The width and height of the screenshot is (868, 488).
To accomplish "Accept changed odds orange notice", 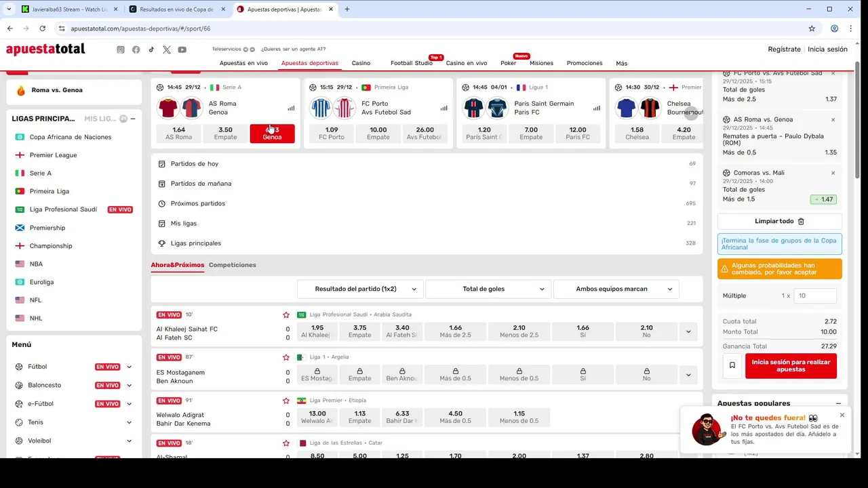I will pyautogui.click(x=780, y=269).
